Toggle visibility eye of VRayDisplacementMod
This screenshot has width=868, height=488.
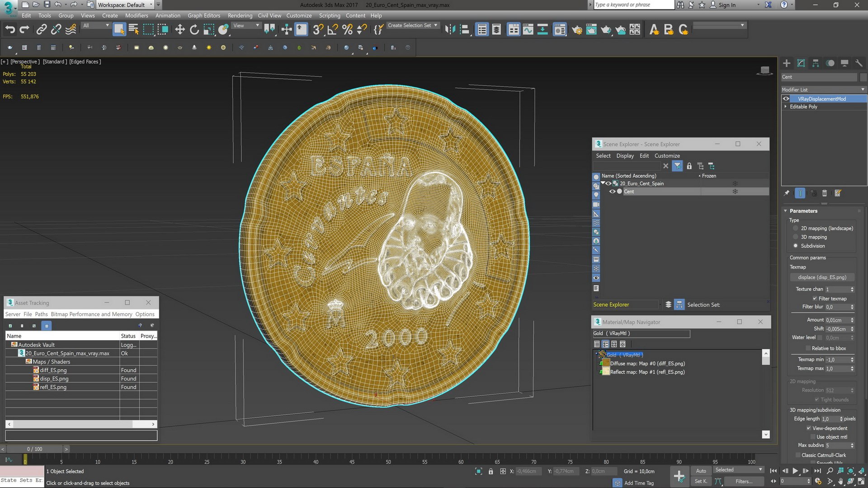click(786, 99)
